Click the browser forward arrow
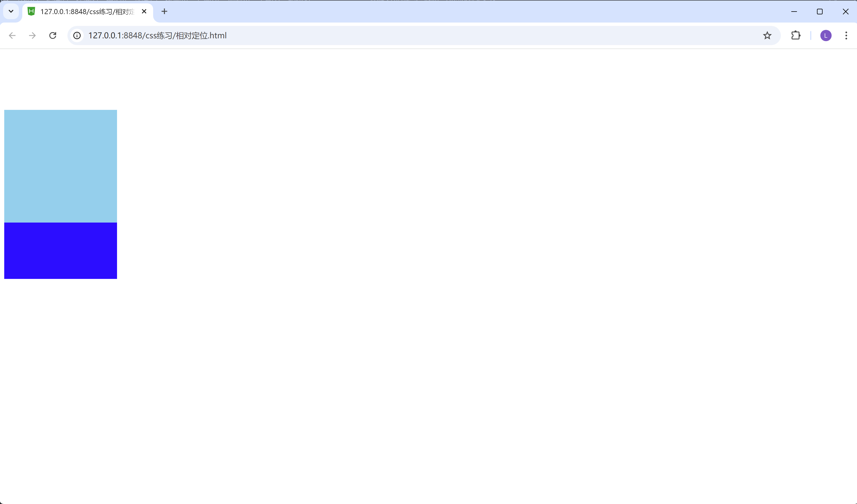Image resolution: width=857 pixels, height=504 pixels. [32, 35]
